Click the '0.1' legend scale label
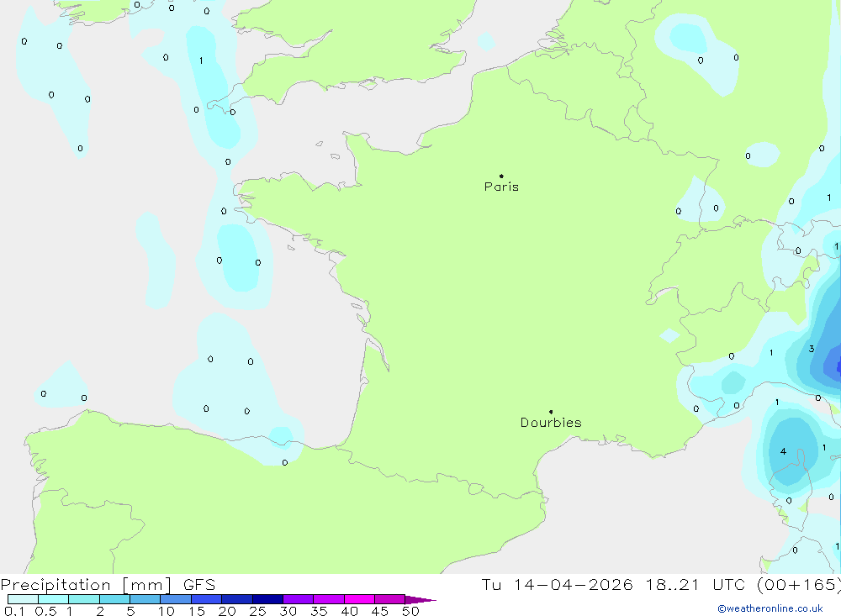The image size is (841, 616). (14, 611)
